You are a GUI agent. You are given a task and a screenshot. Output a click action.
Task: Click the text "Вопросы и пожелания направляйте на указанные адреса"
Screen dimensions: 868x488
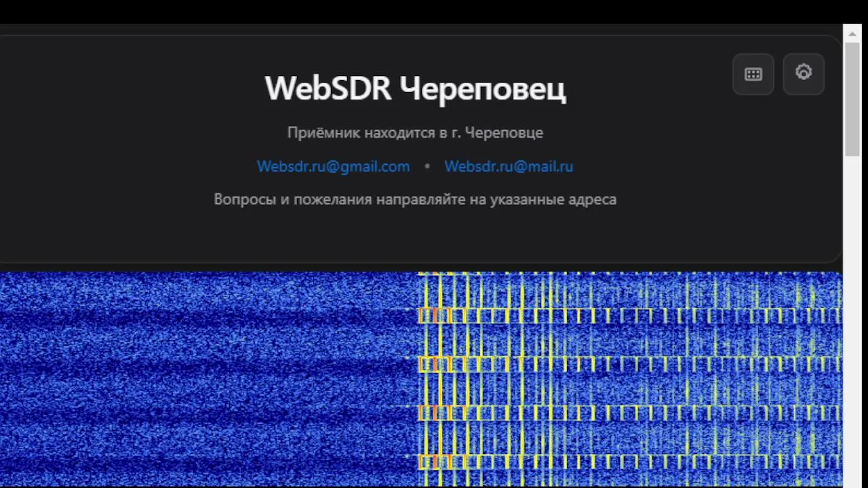[x=415, y=199]
